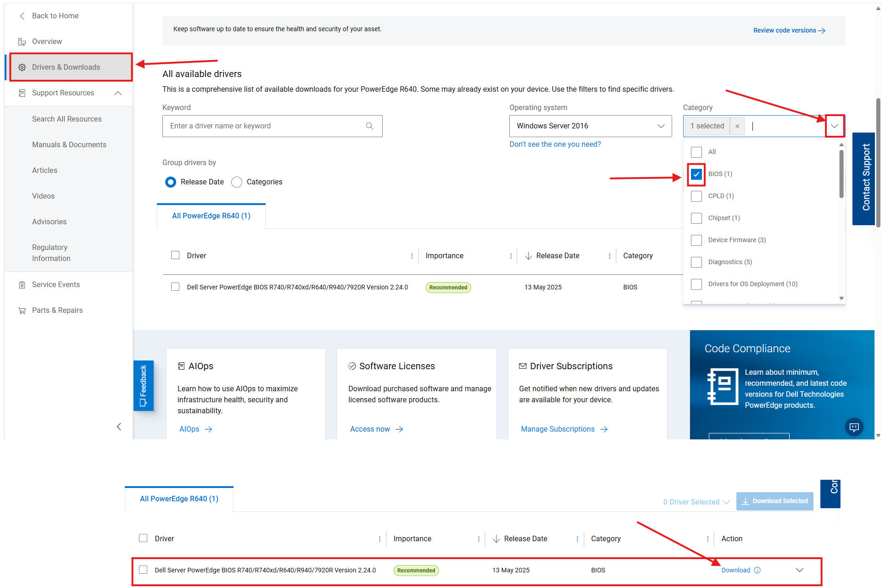
Task: Click the Download info circle icon
Action: tap(757, 570)
